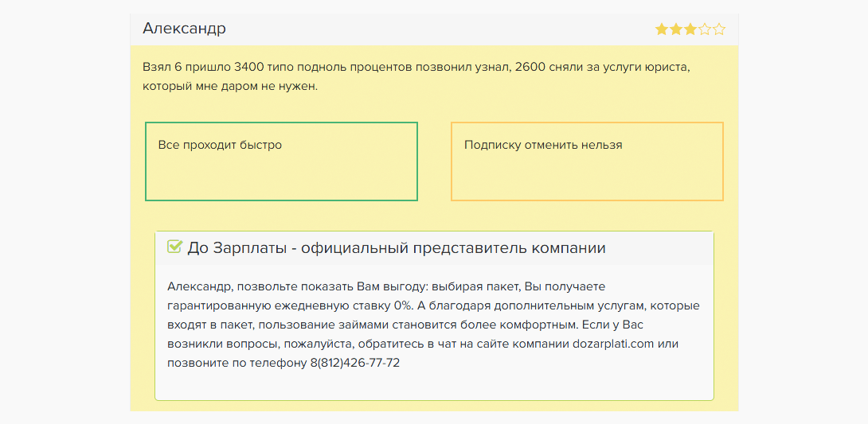Click the reviewer name Александр
The width and height of the screenshot is (868, 424).
pyautogui.click(x=184, y=29)
